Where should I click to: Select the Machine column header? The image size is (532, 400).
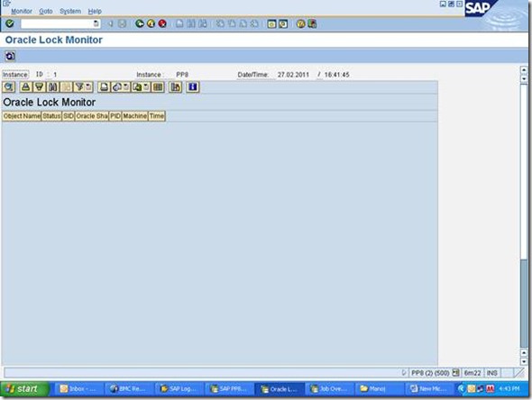point(134,116)
